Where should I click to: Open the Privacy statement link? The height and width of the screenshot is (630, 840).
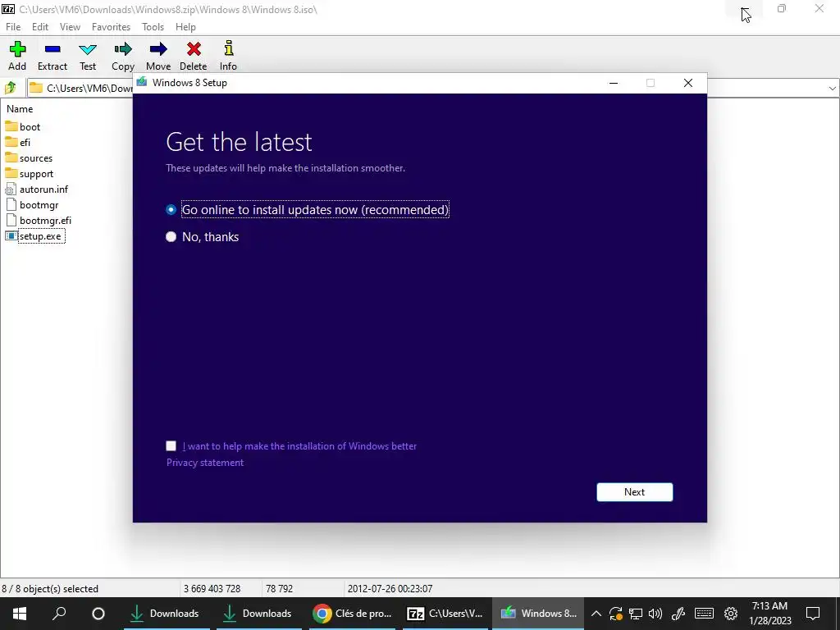(x=204, y=463)
